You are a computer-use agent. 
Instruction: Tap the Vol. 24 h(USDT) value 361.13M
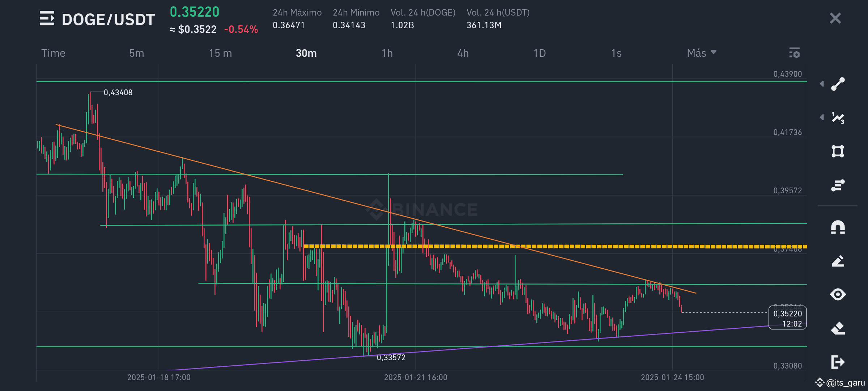[x=484, y=25]
